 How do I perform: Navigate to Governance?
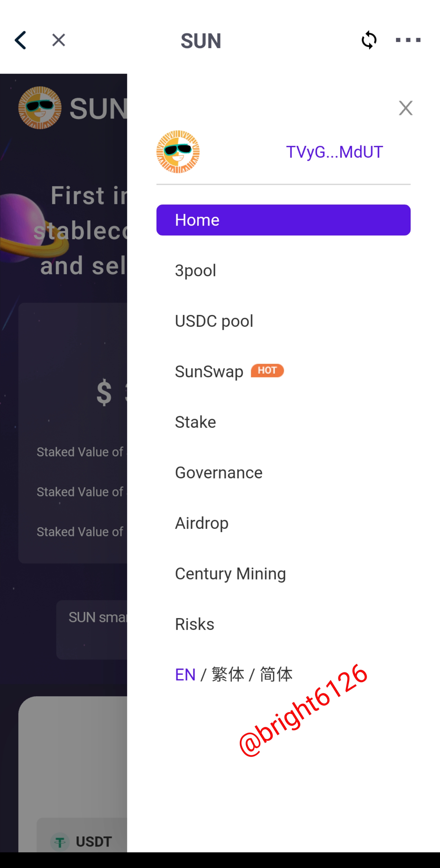coord(219,473)
